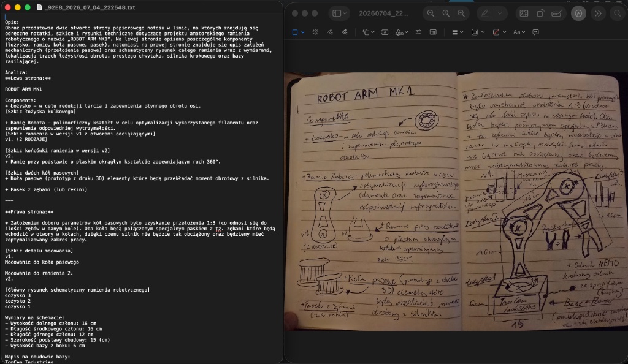Click the "v1. (2 RODZAJE)" line
Image resolution: width=628 pixels, height=364 pixels.
coord(26,140)
